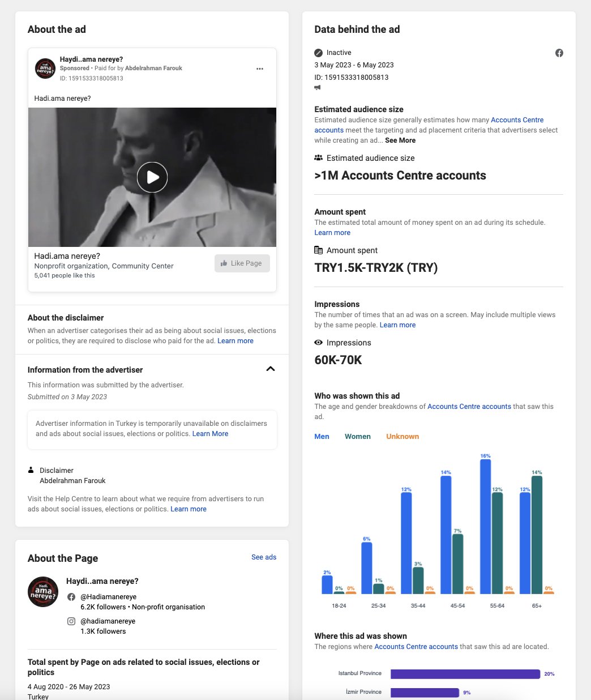Screen dimensions: 591x700
Task: Open the three-dot ad options menu
Action: tap(260, 69)
